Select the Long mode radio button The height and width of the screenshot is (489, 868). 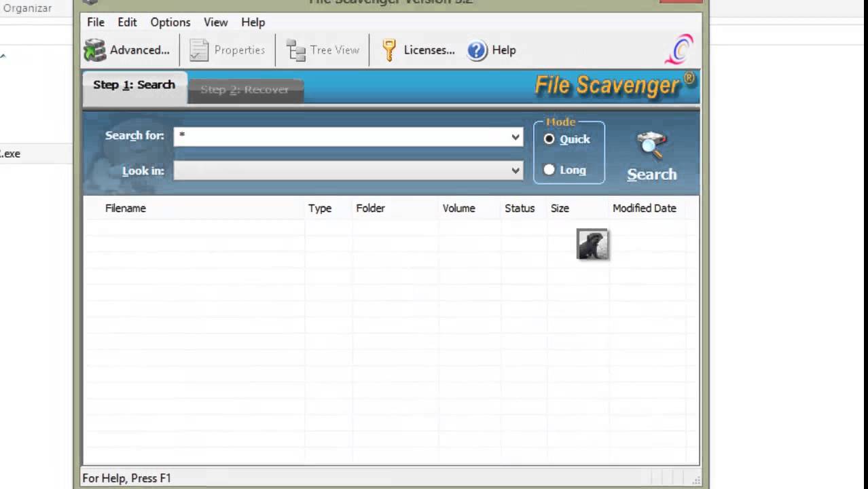[x=549, y=170]
